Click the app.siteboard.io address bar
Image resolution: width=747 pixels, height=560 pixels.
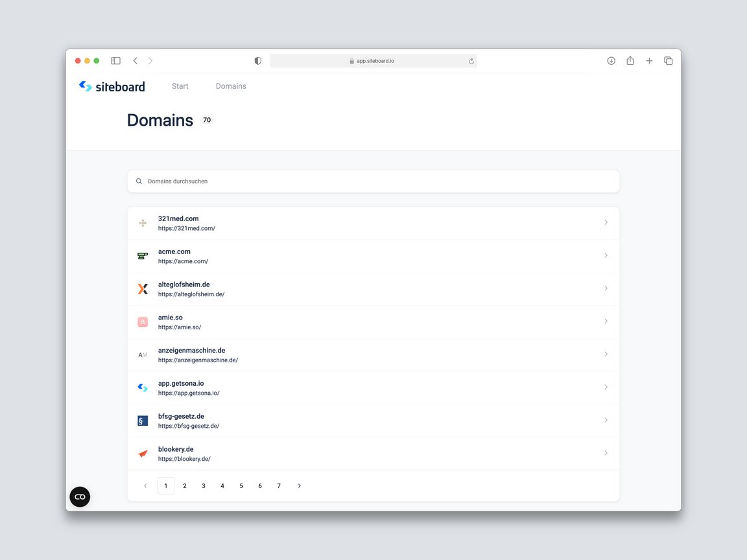click(x=373, y=61)
